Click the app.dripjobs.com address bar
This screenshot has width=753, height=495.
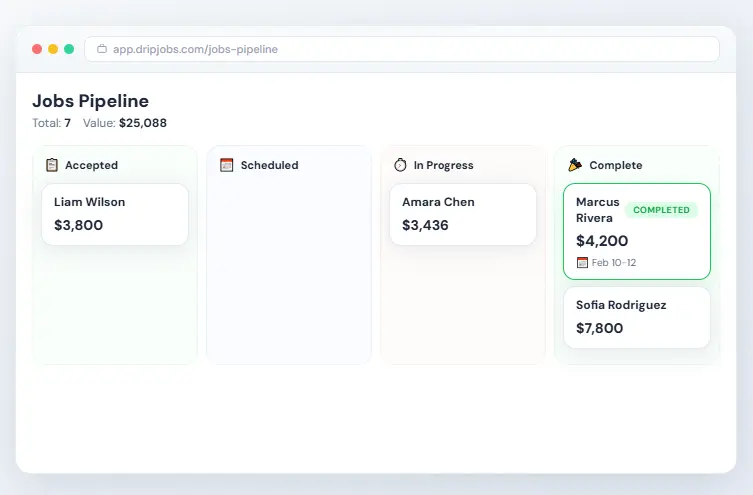(x=400, y=49)
